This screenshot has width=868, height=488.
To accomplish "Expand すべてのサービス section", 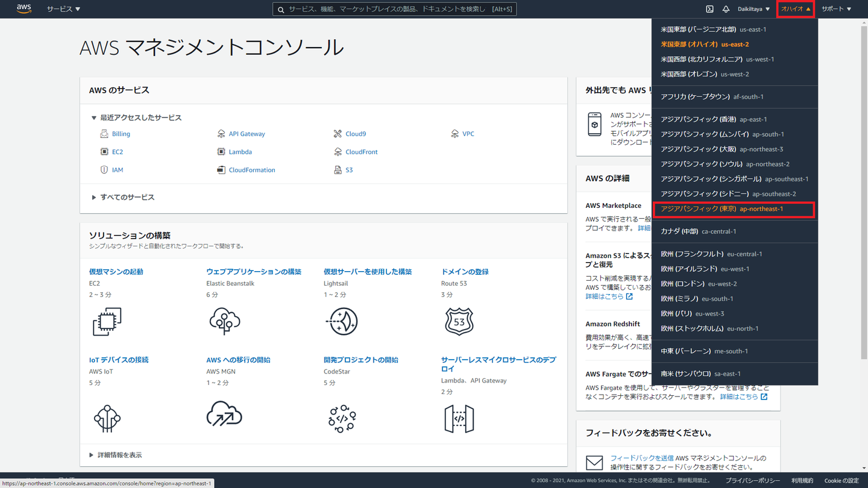I will point(127,197).
